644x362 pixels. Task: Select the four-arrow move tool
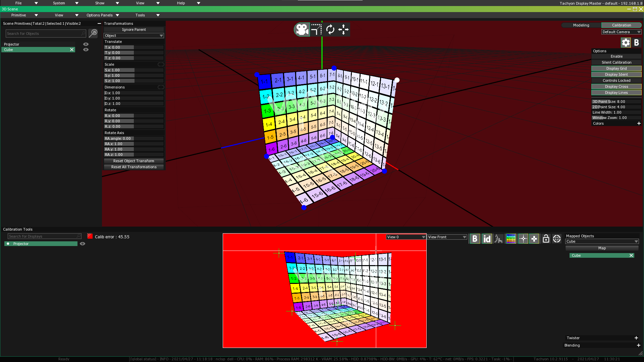pyautogui.click(x=343, y=29)
